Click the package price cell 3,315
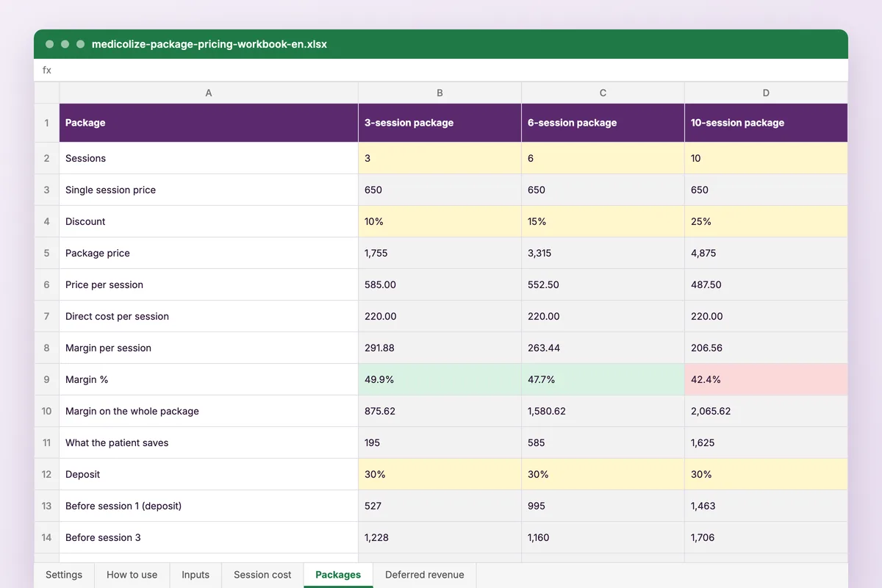 pos(603,253)
